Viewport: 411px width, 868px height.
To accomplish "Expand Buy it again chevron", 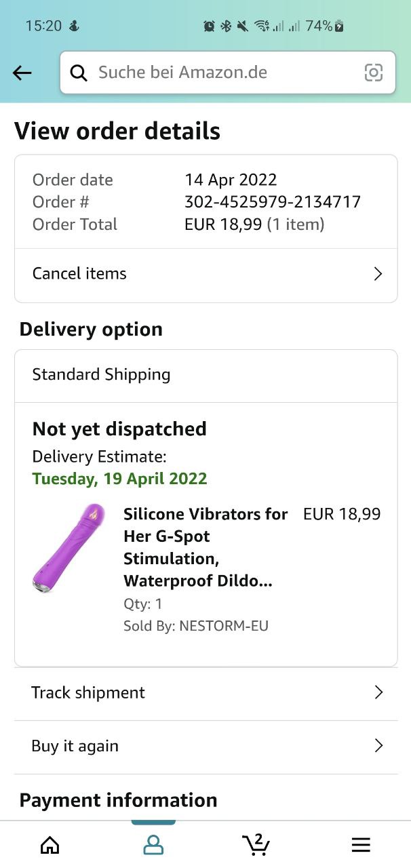I will pyautogui.click(x=378, y=746).
